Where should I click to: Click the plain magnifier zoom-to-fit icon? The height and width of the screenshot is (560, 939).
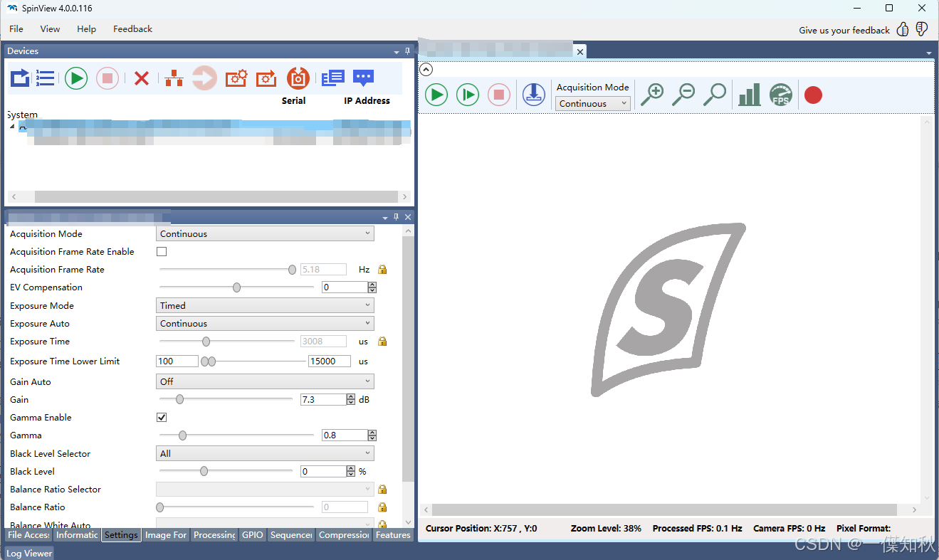point(715,95)
